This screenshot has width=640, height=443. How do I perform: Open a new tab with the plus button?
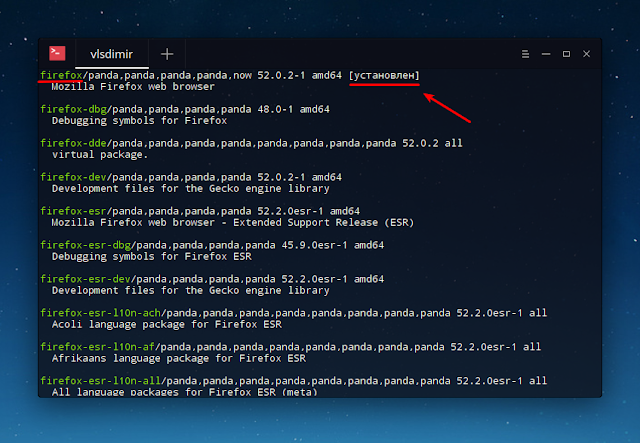coord(167,54)
